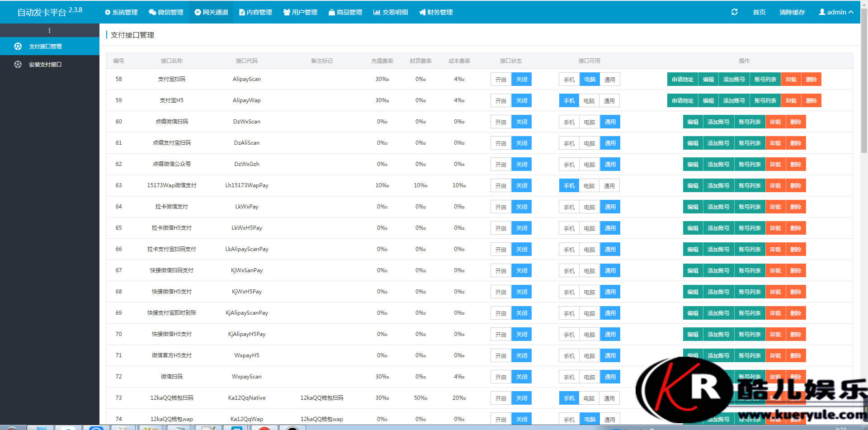Screen dimensions: 868x430
Task: Click 卸载 for 点缀微信扫码 row
Action: [775, 122]
